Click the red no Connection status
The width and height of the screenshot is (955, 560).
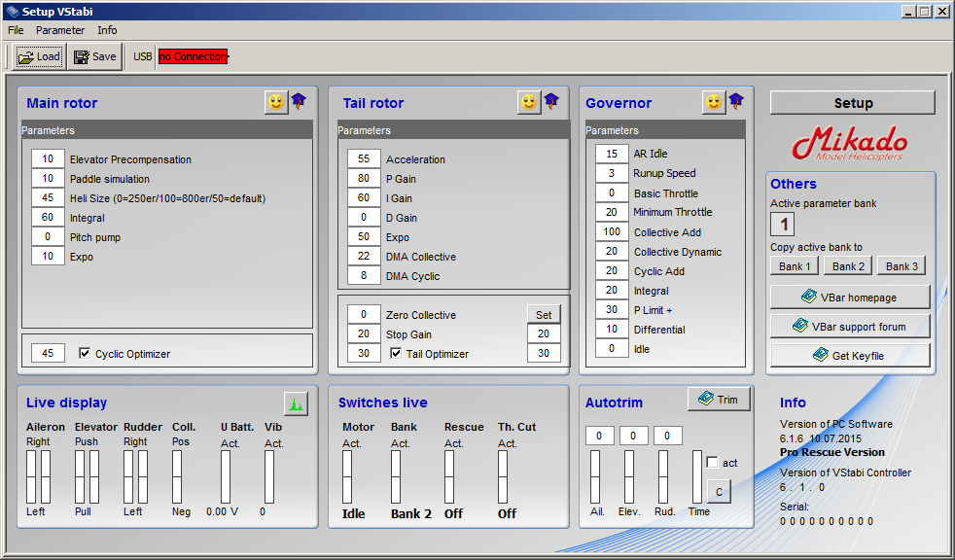(194, 56)
